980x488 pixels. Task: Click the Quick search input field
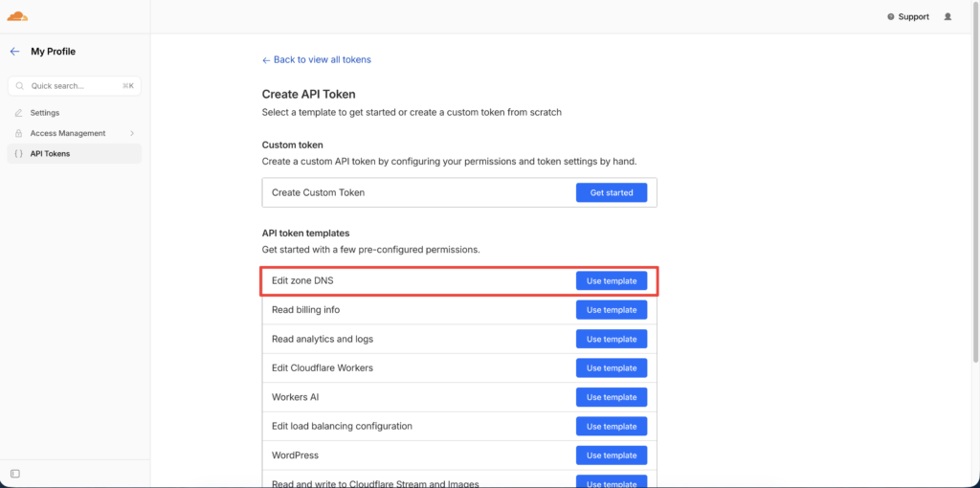click(x=75, y=85)
